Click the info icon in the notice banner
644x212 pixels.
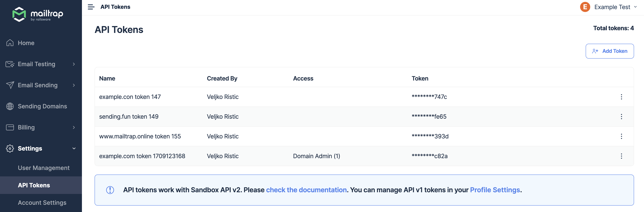(110, 190)
